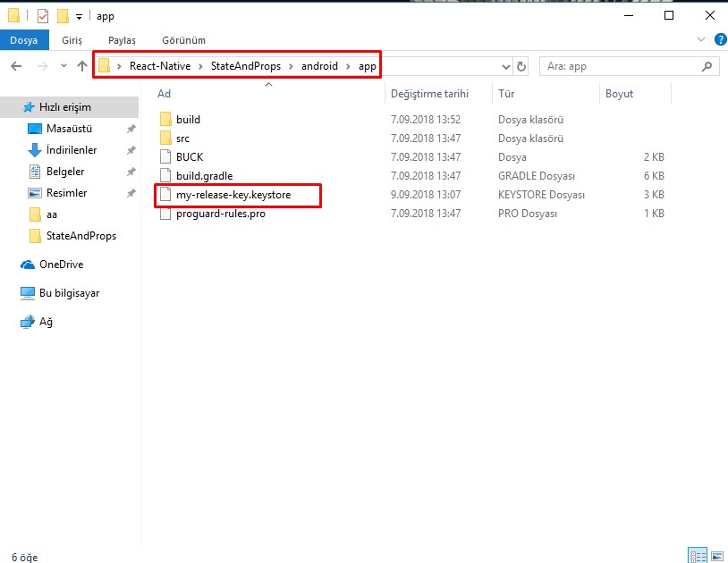Click the search magnifier icon
The width and height of the screenshot is (728, 563).
(707, 66)
